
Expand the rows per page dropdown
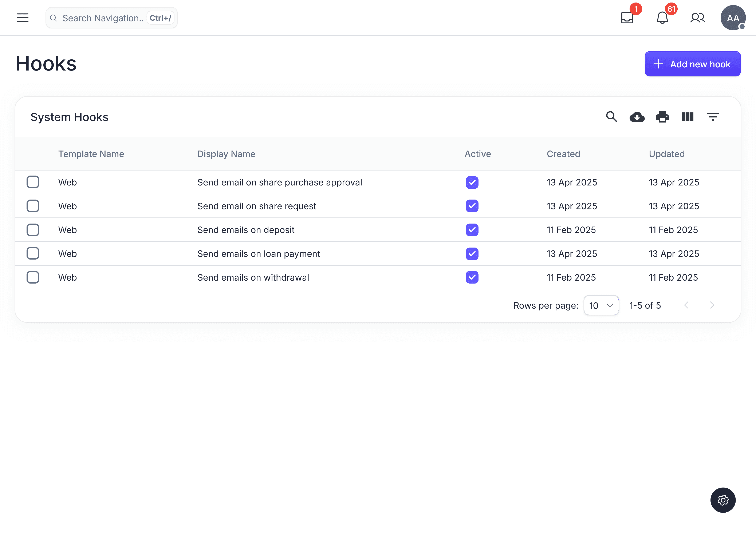[601, 305]
